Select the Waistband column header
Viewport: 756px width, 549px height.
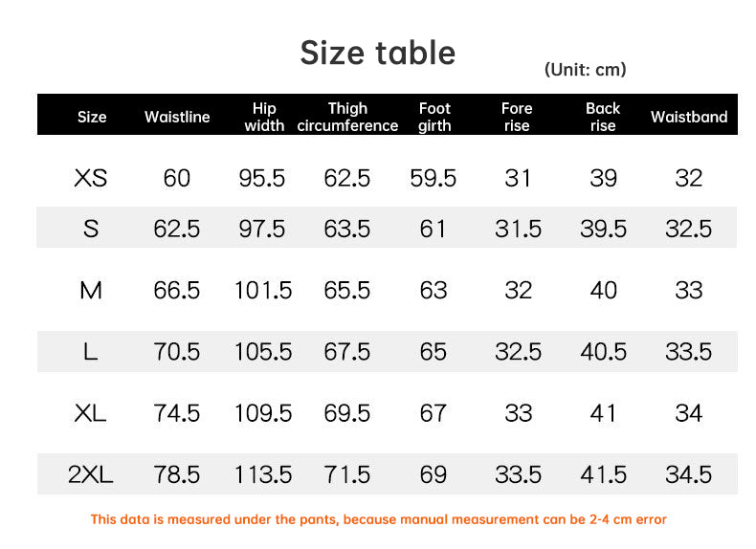(x=689, y=117)
